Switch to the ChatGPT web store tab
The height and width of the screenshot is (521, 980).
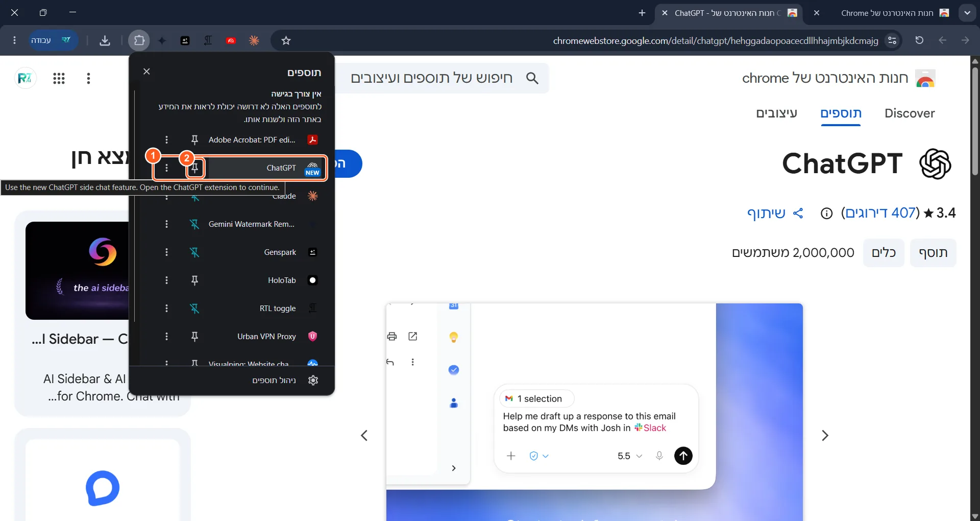point(728,13)
